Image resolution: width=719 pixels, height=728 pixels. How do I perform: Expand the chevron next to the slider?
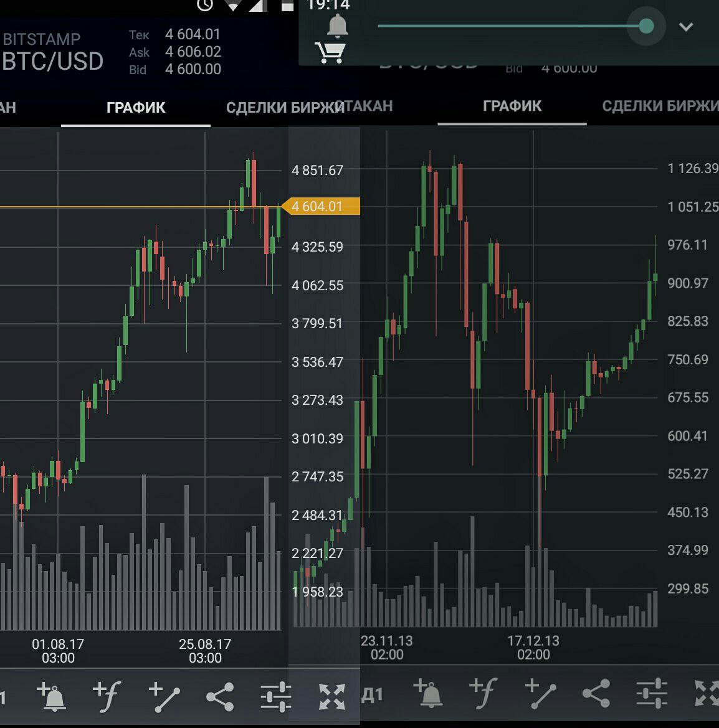click(685, 27)
